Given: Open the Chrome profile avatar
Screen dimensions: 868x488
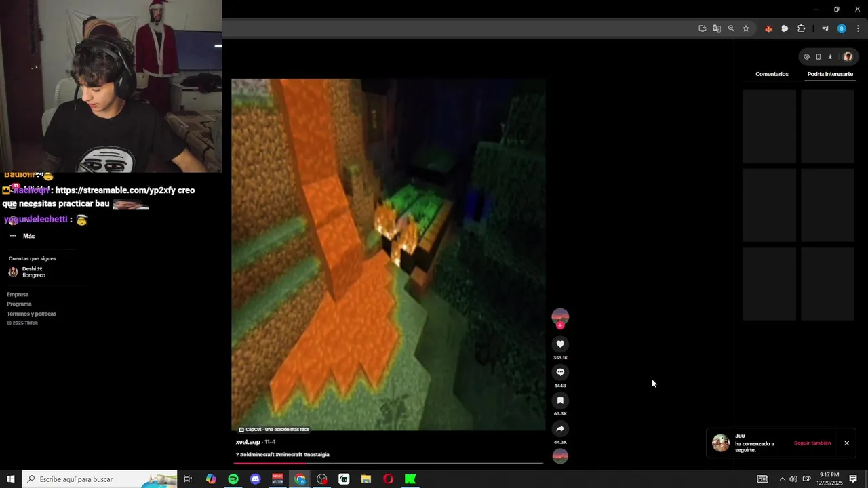Looking at the screenshot, I should [842, 28].
